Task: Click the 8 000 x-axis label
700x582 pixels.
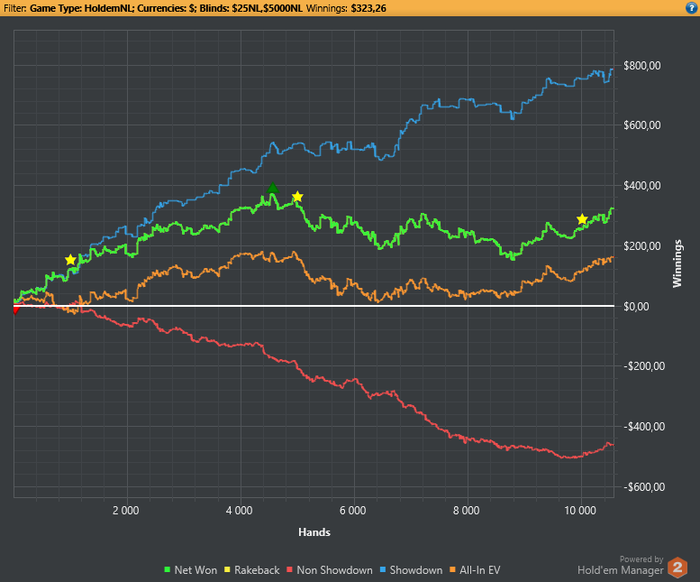Action: (x=466, y=510)
